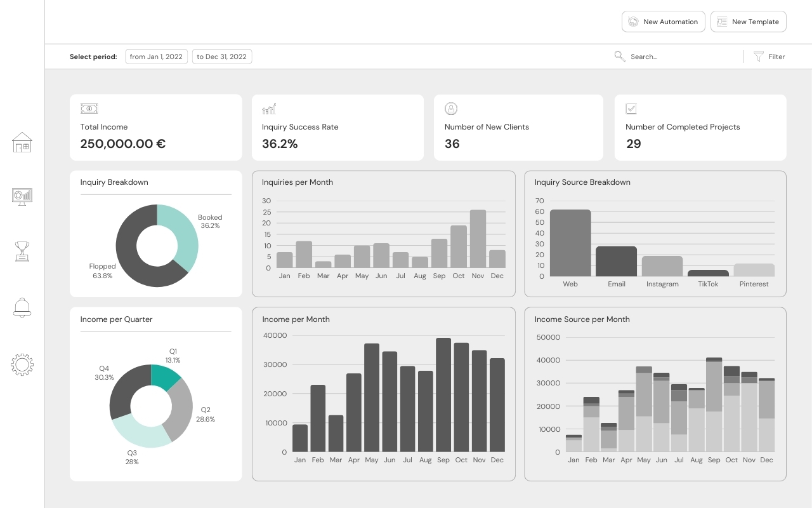Open the Filter options
This screenshot has height=508, width=812.
coord(769,57)
